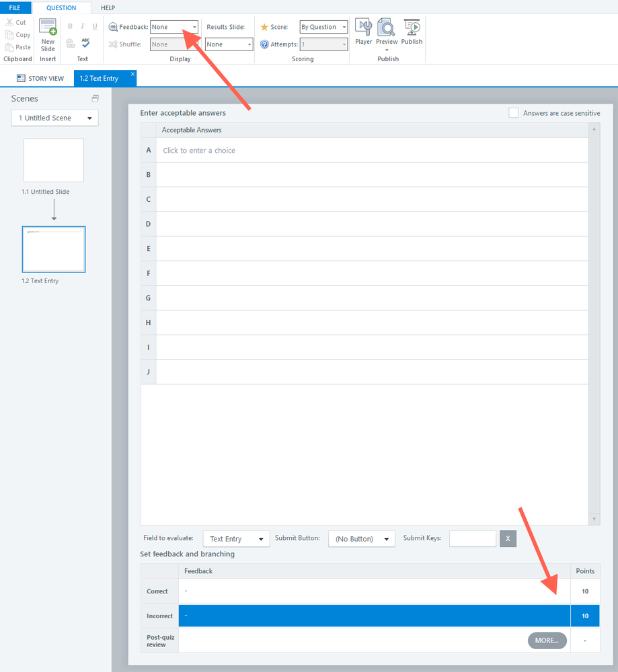
Task: Insert a New Slide
Action: 48,35
